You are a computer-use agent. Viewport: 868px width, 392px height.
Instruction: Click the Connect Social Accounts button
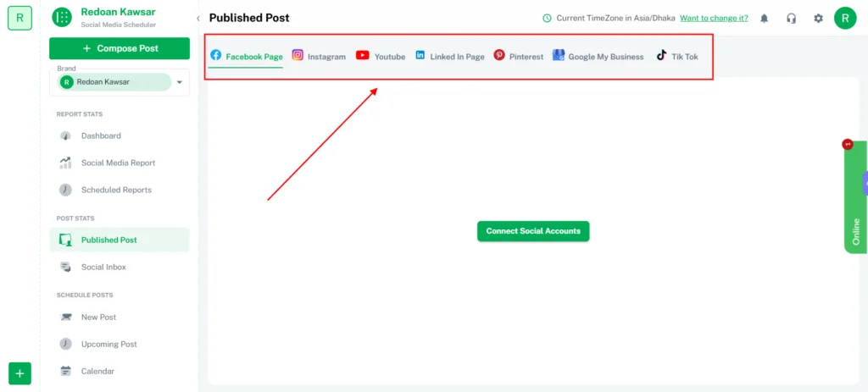point(533,231)
